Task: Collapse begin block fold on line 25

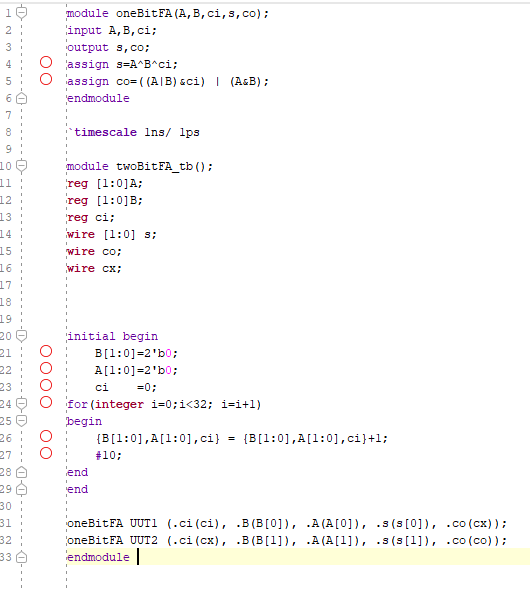Action: coord(22,421)
